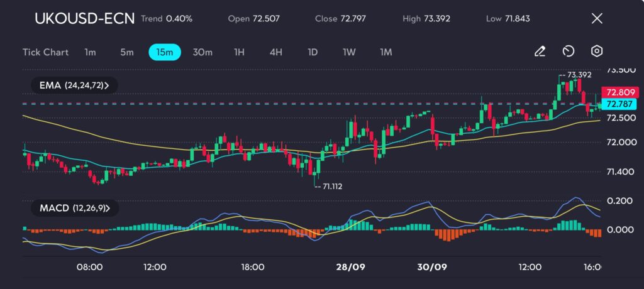Open chart settings hexagon icon
This screenshot has height=289, width=644.
pos(597,52)
